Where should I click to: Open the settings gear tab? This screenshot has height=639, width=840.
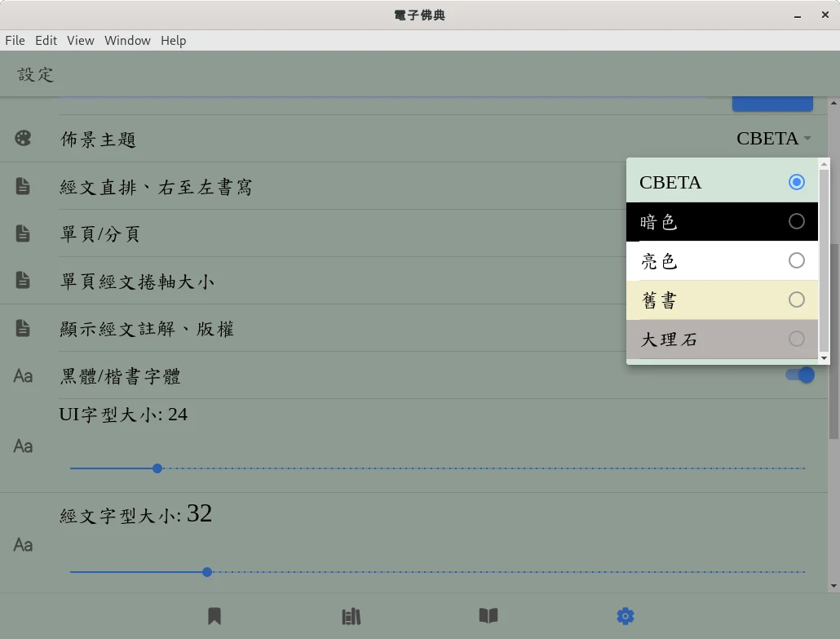[x=626, y=616]
